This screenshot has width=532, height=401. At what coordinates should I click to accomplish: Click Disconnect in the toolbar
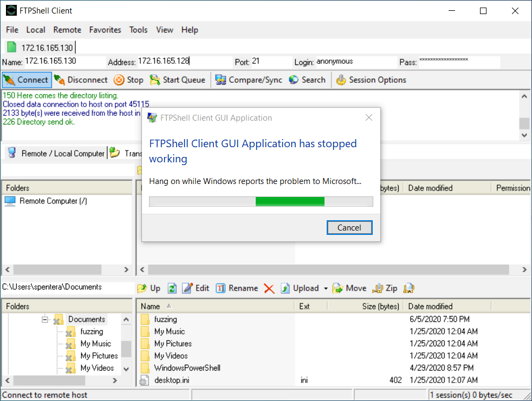click(x=81, y=80)
